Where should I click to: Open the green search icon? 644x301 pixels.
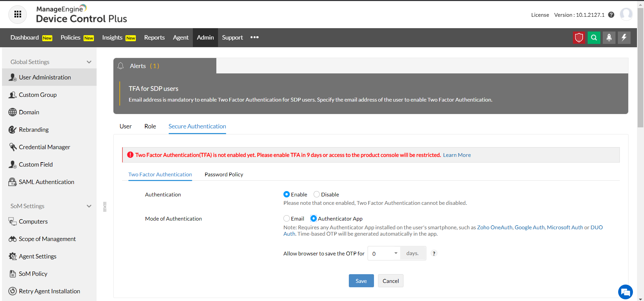[x=594, y=38]
